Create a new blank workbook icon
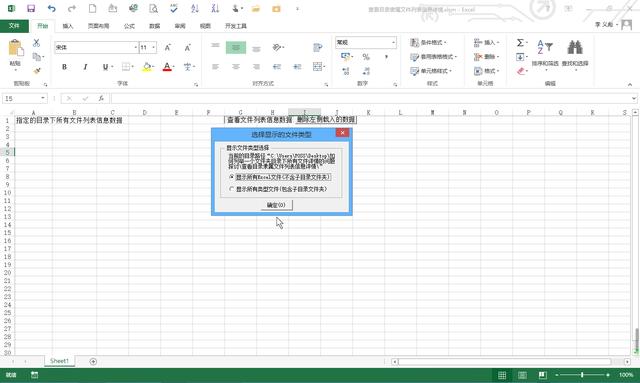 pos(93,9)
